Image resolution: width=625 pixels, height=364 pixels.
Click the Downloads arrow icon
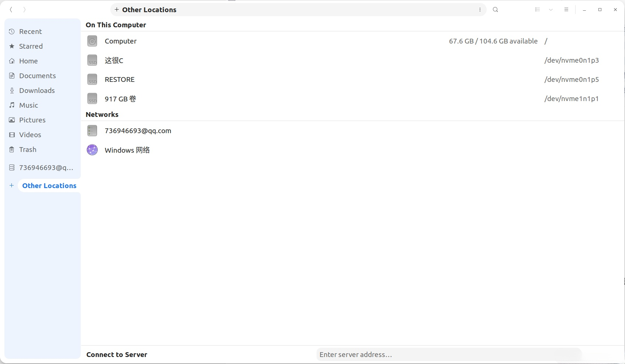click(x=12, y=91)
